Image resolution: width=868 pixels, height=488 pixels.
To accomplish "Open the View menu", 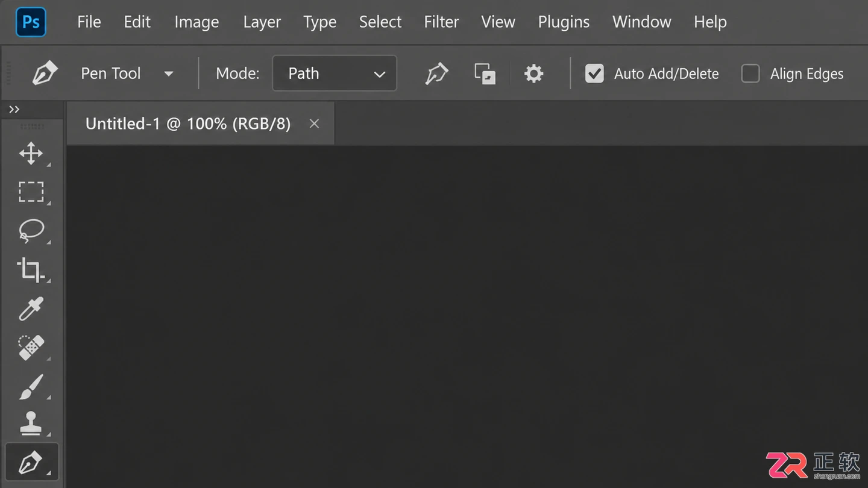I will point(498,22).
